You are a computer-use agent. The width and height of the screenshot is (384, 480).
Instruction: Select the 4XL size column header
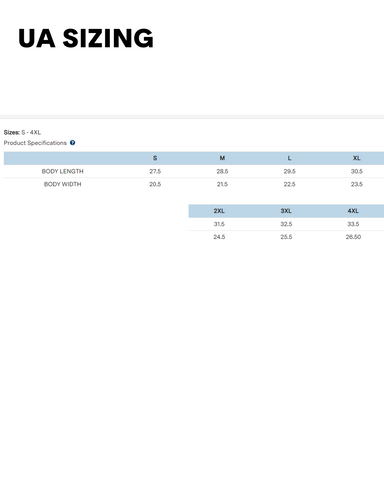[353, 211]
